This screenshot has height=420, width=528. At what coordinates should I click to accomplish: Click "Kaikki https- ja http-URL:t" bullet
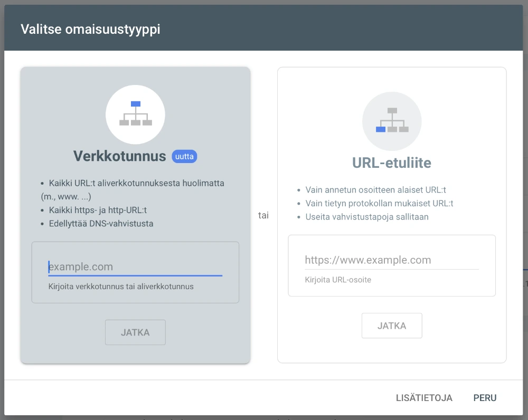coord(98,210)
